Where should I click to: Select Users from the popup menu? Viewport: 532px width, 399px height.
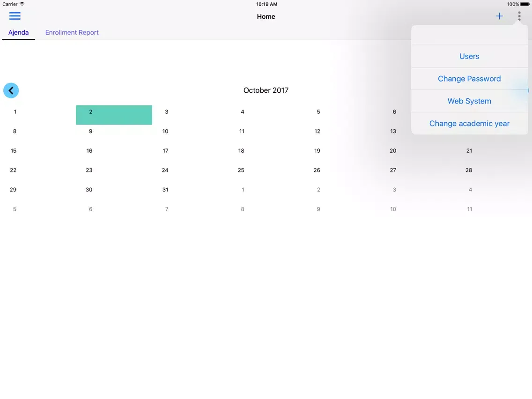pyautogui.click(x=469, y=56)
